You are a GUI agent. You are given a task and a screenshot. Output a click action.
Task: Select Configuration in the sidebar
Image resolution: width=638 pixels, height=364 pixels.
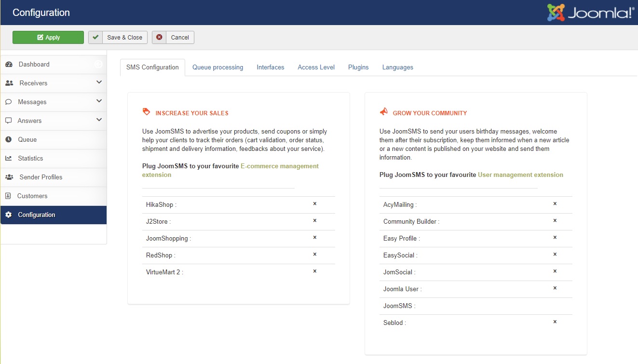click(54, 215)
